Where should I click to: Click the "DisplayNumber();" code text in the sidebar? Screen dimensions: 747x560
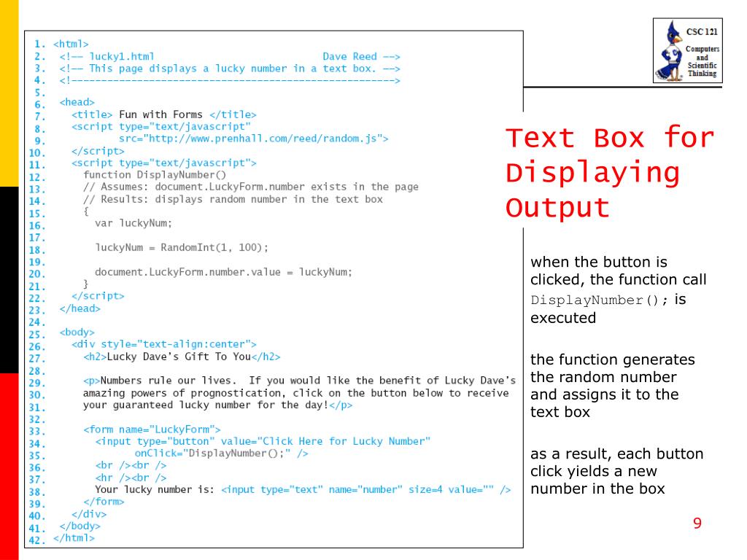600,300
